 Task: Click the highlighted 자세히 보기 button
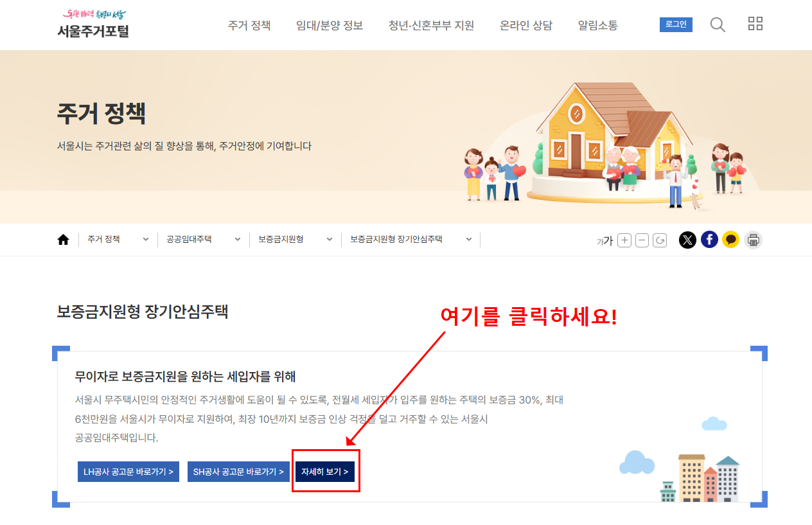(x=325, y=470)
